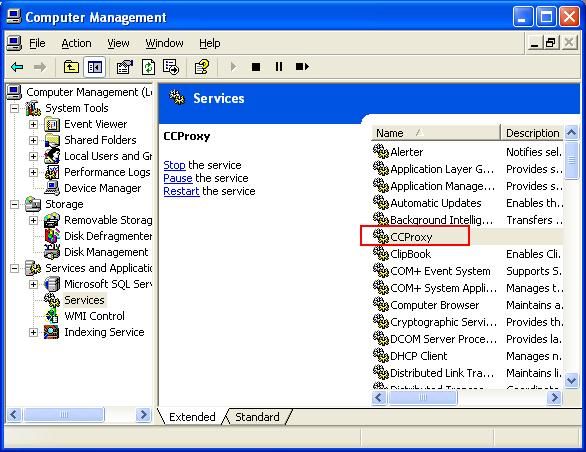Expand the Shared Folders node
Image resolution: width=586 pixels, height=452 pixels.
pos(33,140)
